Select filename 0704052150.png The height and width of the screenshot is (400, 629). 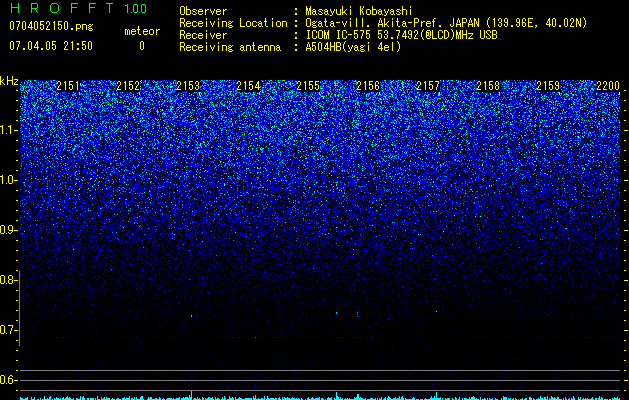click(51, 26)
